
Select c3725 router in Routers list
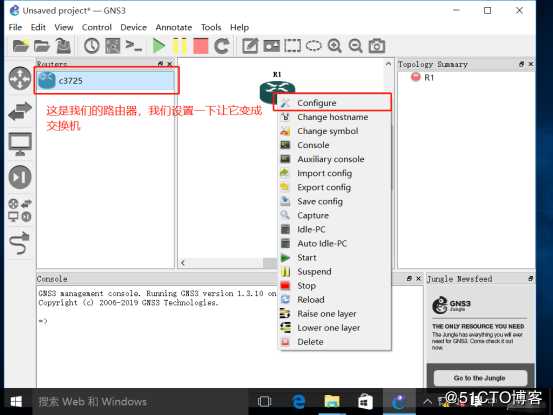[106, 81]
